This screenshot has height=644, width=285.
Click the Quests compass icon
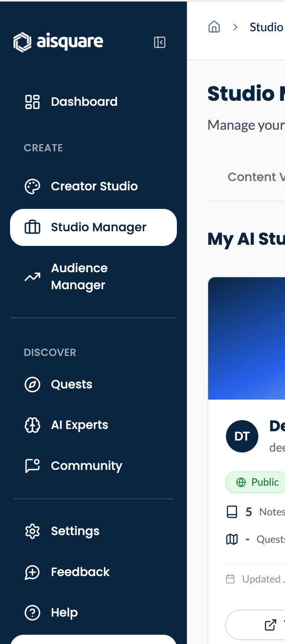32,385
